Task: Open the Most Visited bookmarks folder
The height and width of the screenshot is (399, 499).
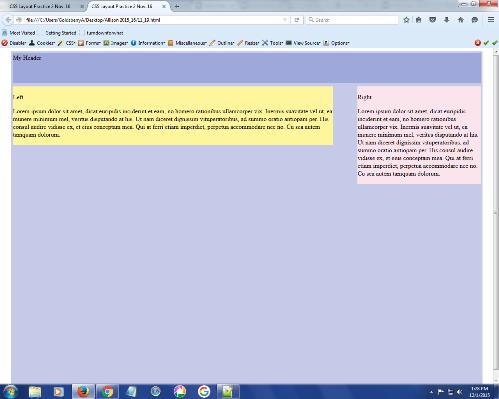Action: coord(19,33)
